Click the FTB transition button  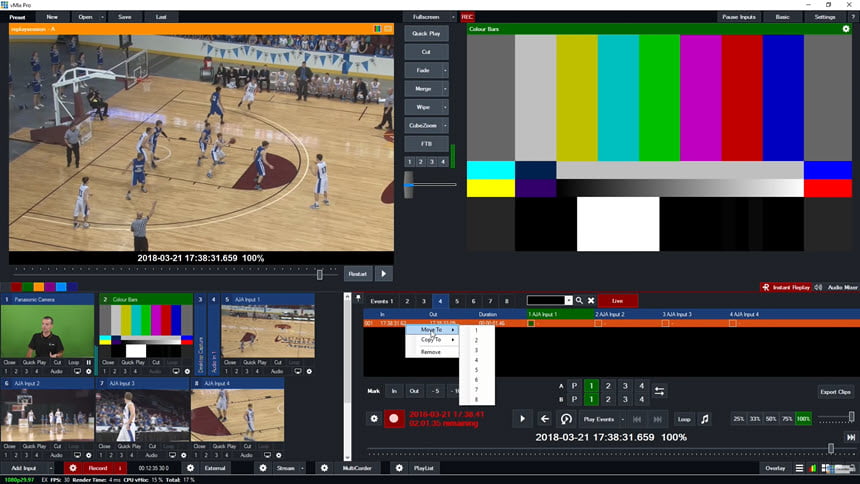click(426, 144)
